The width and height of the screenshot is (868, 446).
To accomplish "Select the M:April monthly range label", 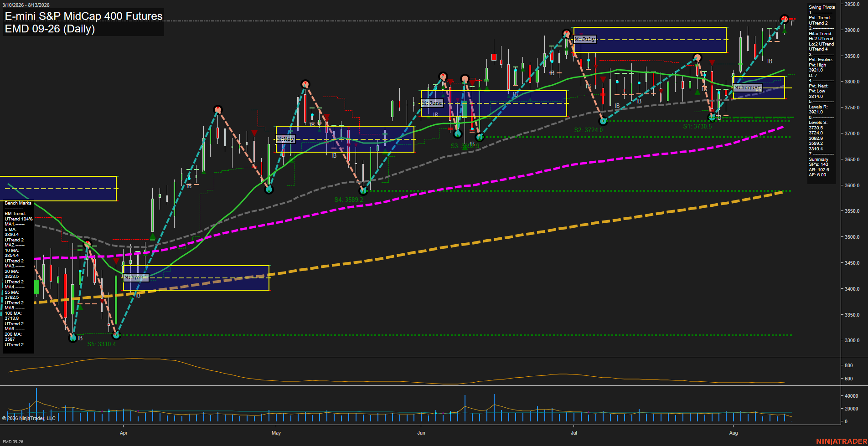I will point(136,277).
